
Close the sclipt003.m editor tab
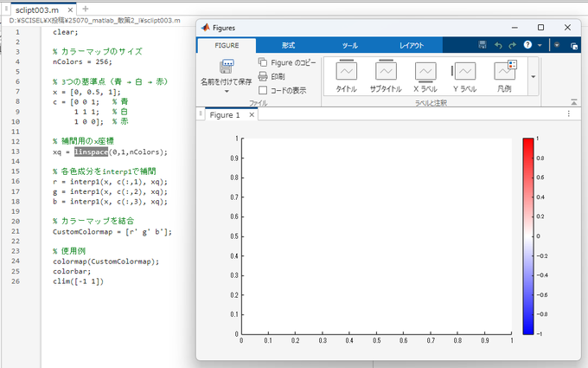tap(70, 10)
